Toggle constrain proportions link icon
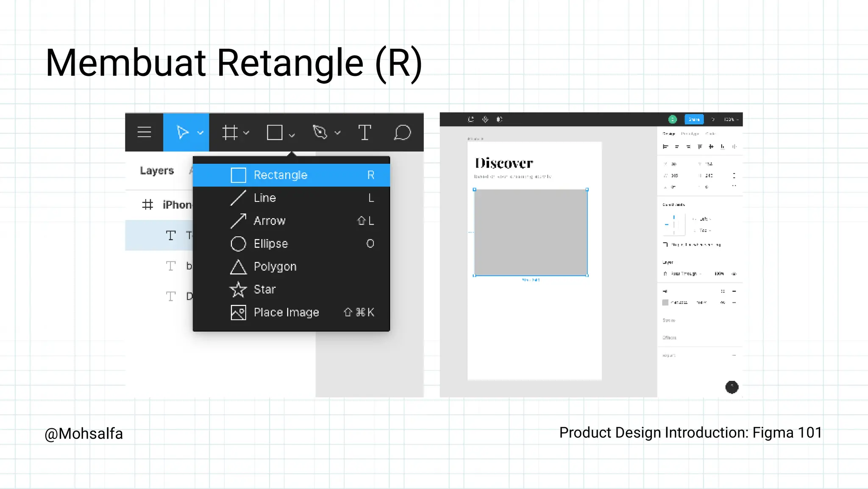868x489 pixels. coord(734,176)
